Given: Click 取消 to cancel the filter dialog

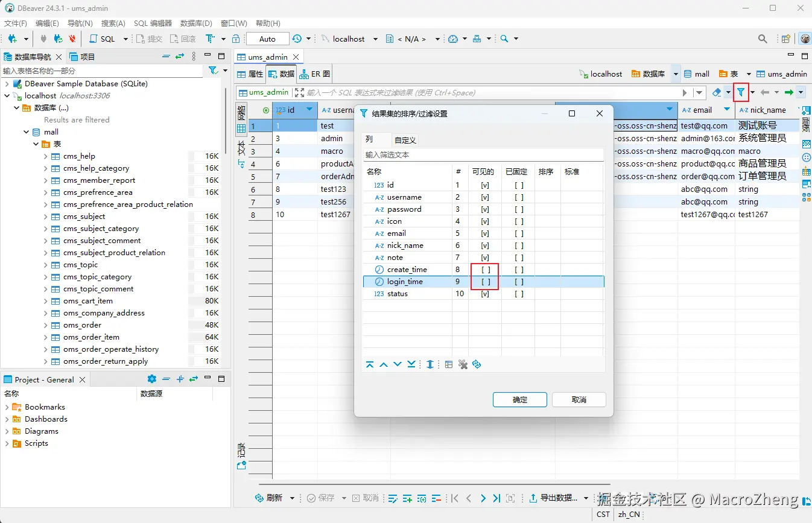Looking at the screenshot, I should tap(579, 399).
